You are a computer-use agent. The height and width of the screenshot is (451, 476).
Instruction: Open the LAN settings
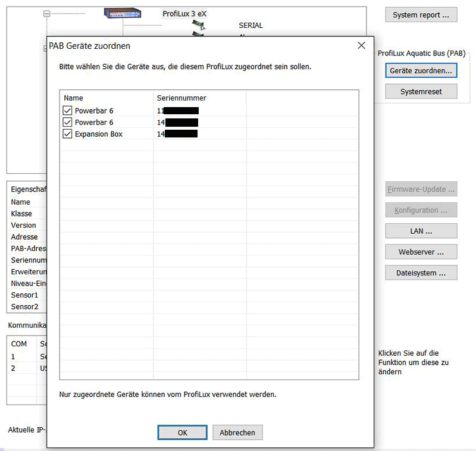tap(421, 231)
